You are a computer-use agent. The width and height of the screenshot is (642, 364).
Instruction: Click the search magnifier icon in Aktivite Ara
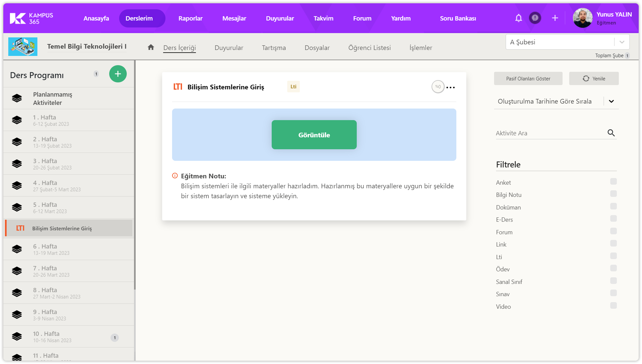click(x=611, y=133)
